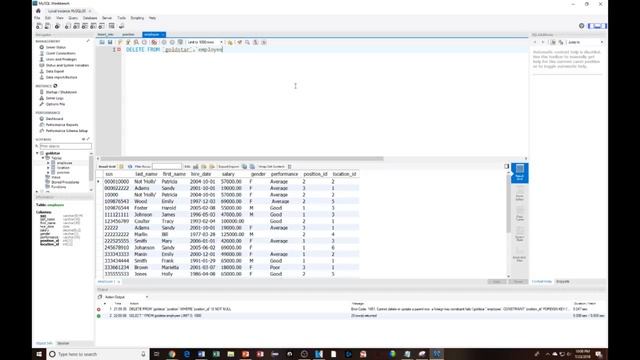Click the save script icon in editor toolbar
This screenshot has width=640, height=360.
[x=110, y=42]
